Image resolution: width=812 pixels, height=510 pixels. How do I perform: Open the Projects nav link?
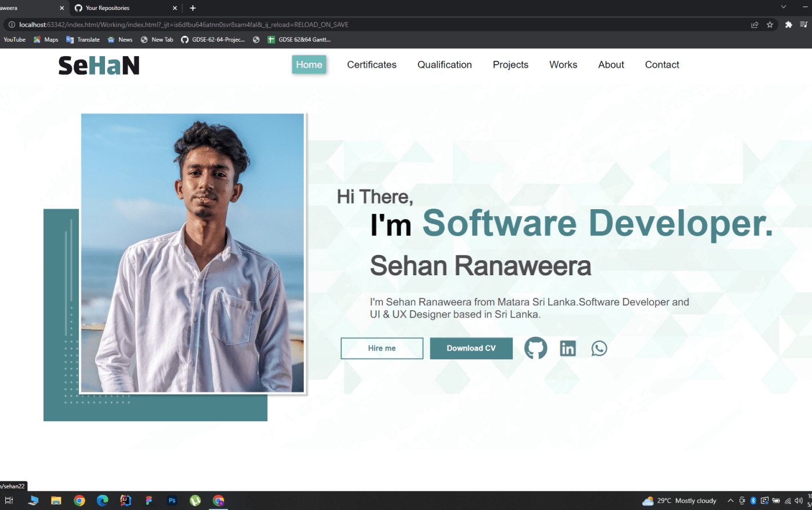510,65
